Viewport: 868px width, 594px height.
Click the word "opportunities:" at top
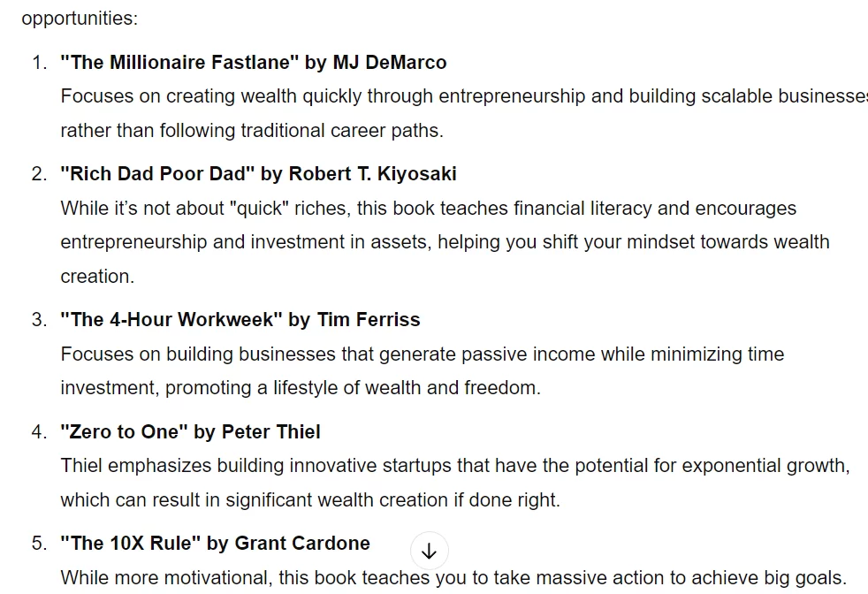80,19
